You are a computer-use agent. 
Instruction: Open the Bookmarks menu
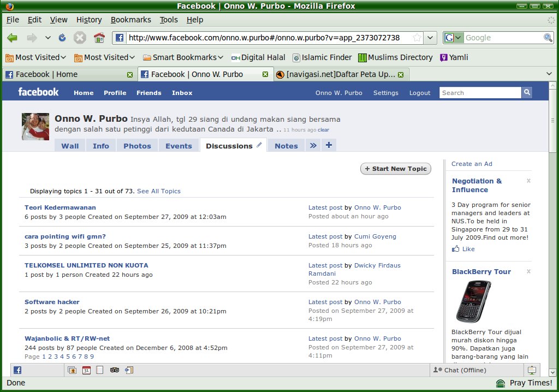coord(130,20)
